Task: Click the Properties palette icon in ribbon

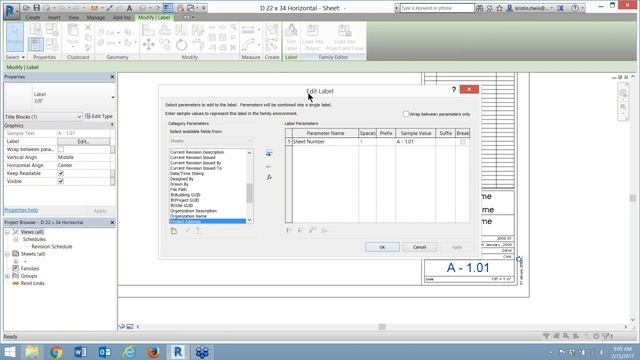Action: (x=36, y=44)
